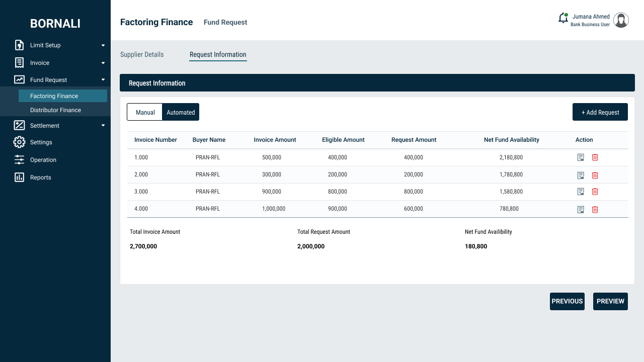
Task: Click the Invoice Amount column header
Action: pyautogui.click(x=275, y=140)
